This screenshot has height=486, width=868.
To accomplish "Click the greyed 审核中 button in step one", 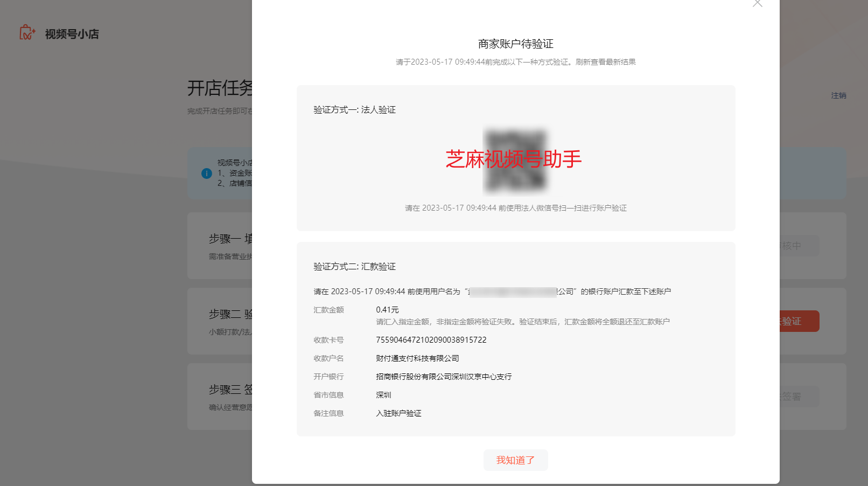I will click(x=799, y=246).
